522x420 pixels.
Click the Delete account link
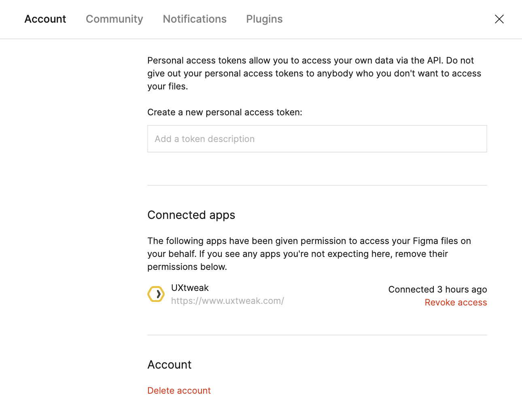click(x=179, y=390)
